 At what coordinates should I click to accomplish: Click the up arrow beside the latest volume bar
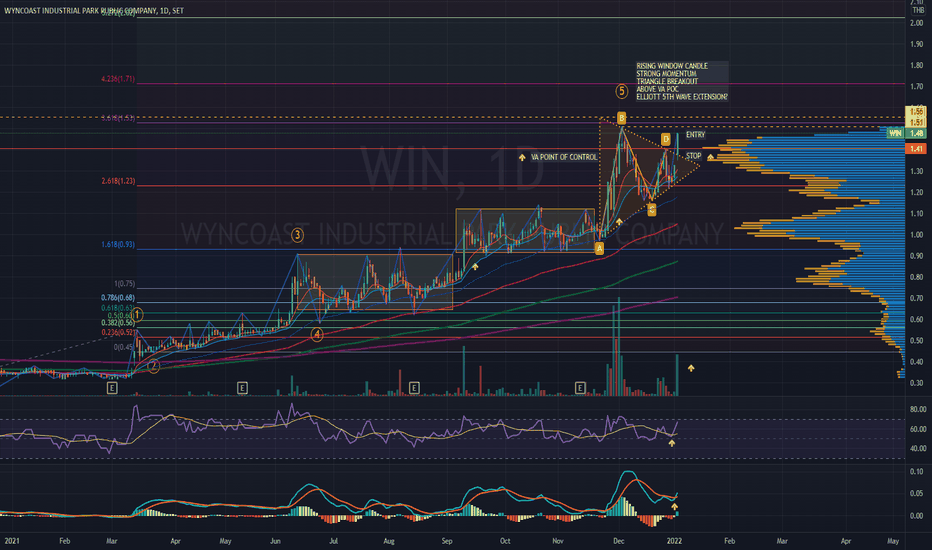[691, 369]
